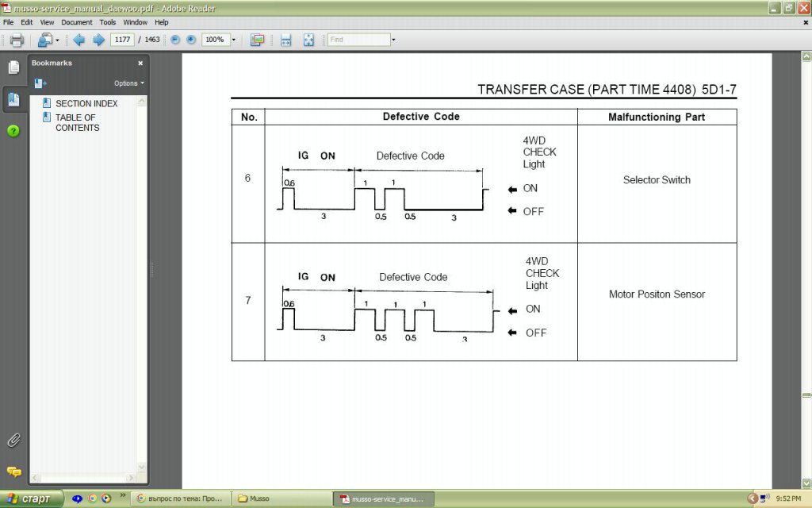Open the Document menu
The image size is (812, 508).
(77, 23)
